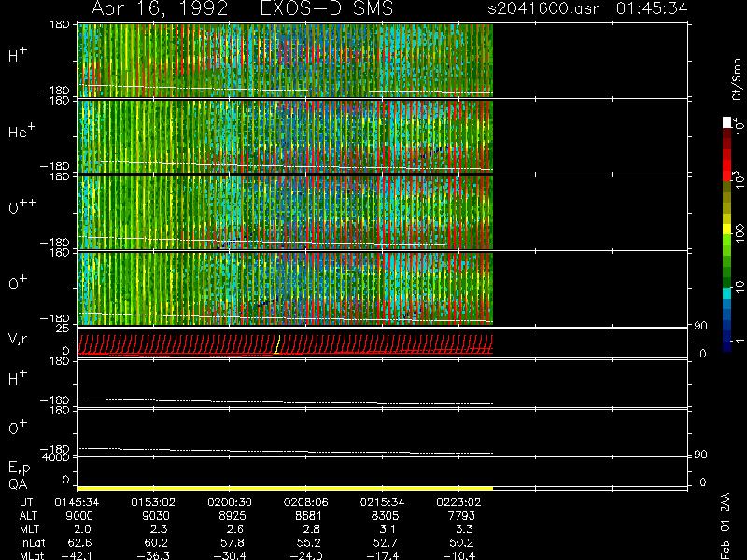Click the yellow spike in the V,r panel
Image resolution: width=747 pixels, height=560 pixels.
(x=277, y=343)
